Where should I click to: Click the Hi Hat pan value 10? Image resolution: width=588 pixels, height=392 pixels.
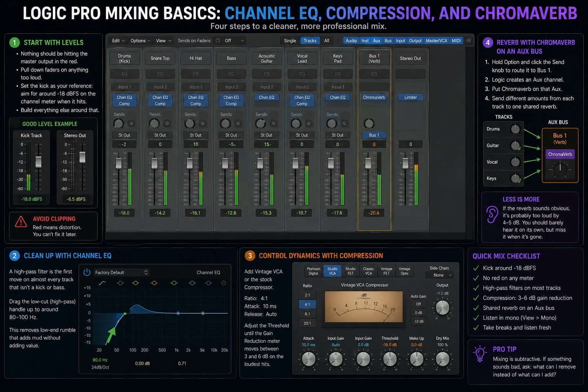(x=196, y=144)
